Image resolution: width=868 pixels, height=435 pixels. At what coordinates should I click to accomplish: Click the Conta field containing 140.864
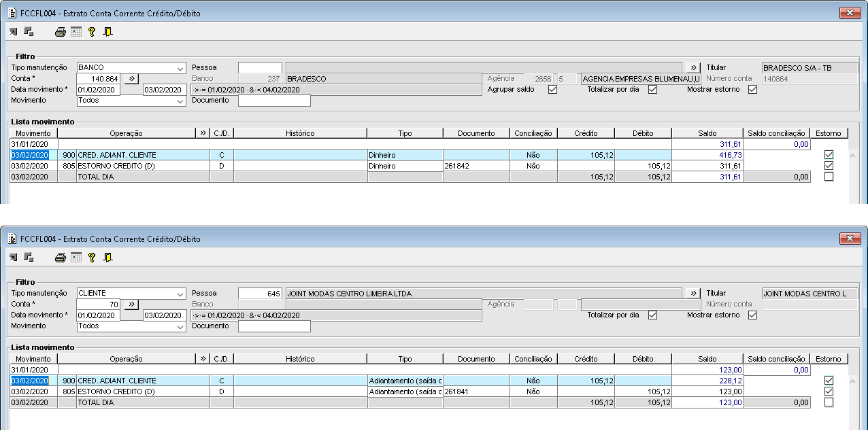point(99,79)
